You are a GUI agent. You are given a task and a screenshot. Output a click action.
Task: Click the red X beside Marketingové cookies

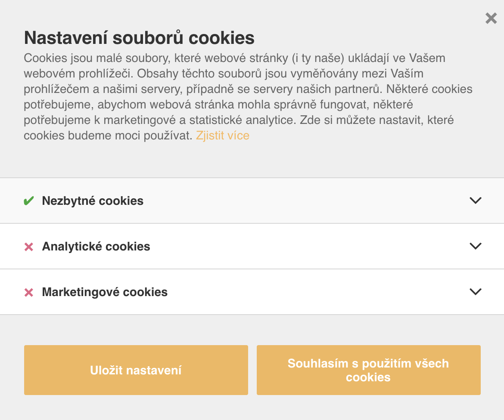(x=28, y=292)
